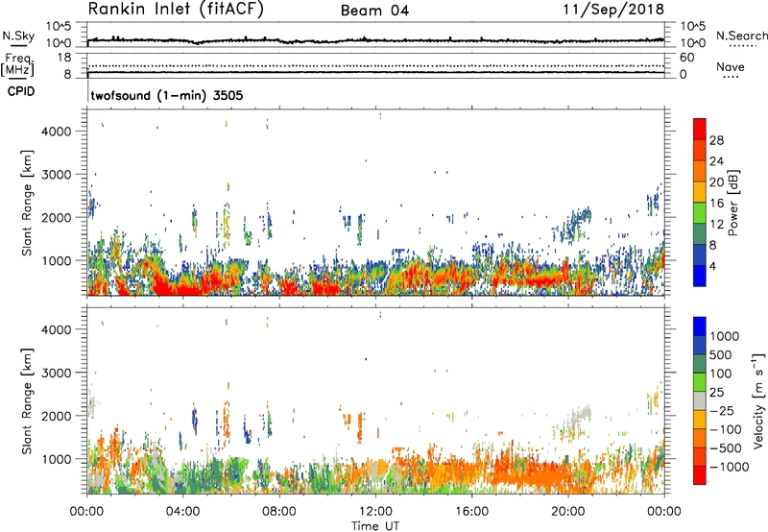Click the 'Nave' legend label
768x532 pixels.
tap(730, 67)
